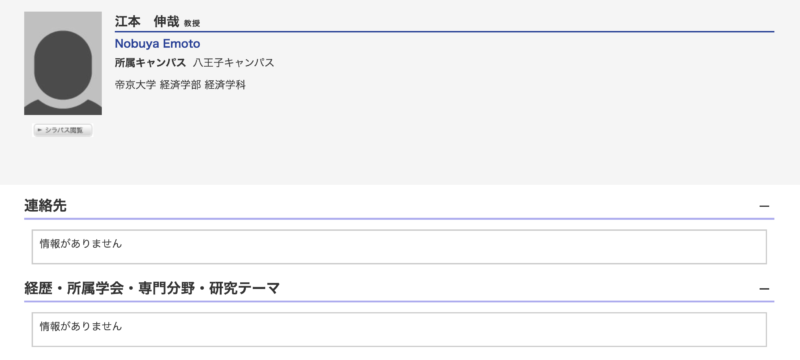Viewport: 800px width, 360px height.
Task: Click the 情報がありません box under 経歴 section
Action: point(399,329)
